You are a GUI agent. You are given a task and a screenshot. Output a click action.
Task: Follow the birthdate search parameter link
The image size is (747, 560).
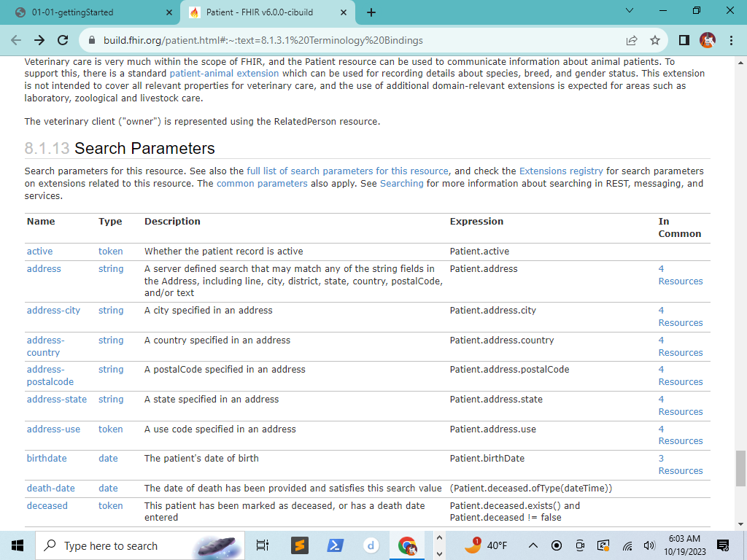[x=47, y=458]
